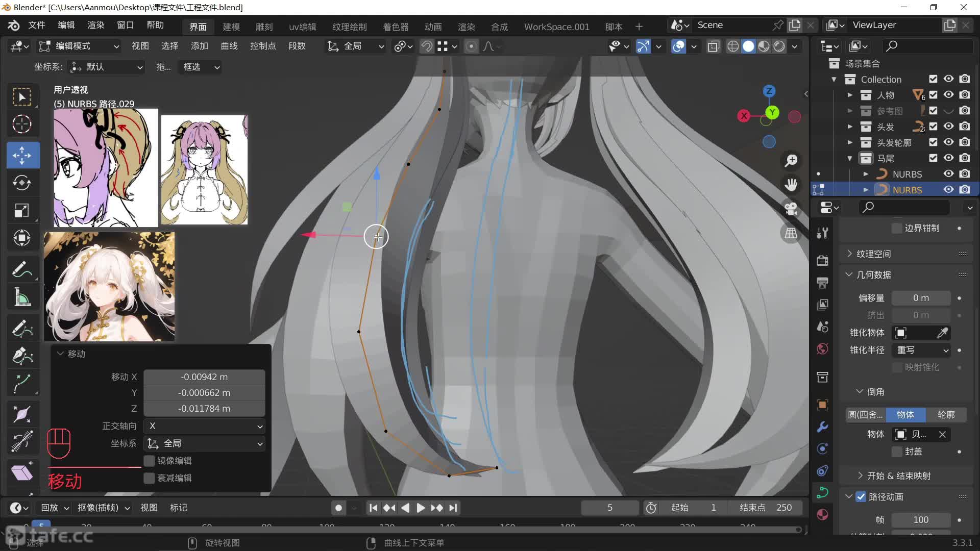980x551 pixels.
Task: Open Output properties tab
Action: point(822,283)
